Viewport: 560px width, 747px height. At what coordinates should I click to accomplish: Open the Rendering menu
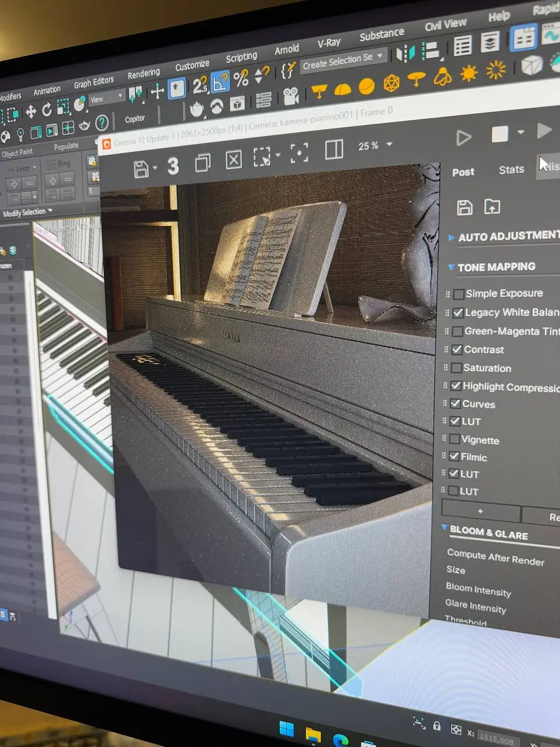pyautogui.click(x=143, y=74)
